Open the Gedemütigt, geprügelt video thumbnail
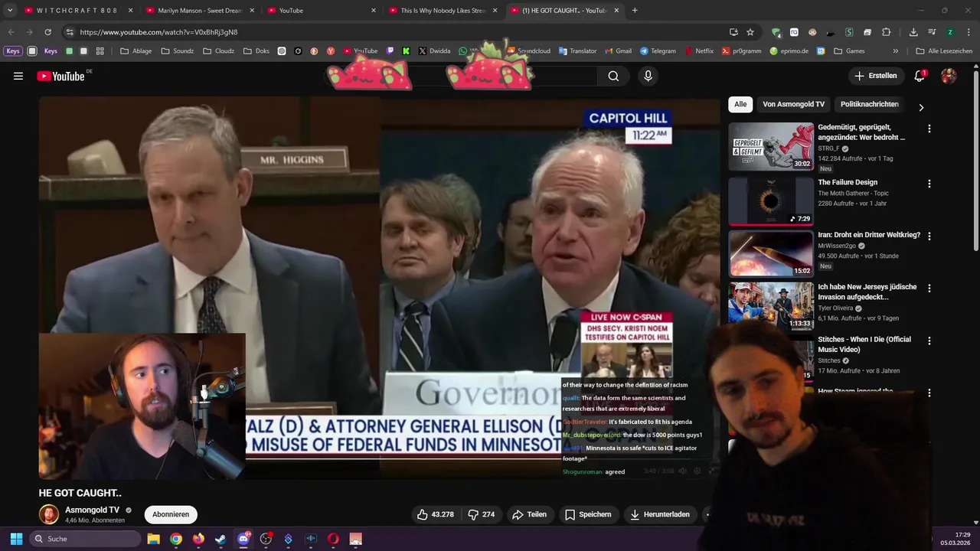980x551 pixels. pyautogui.click(x=771, y=146)
